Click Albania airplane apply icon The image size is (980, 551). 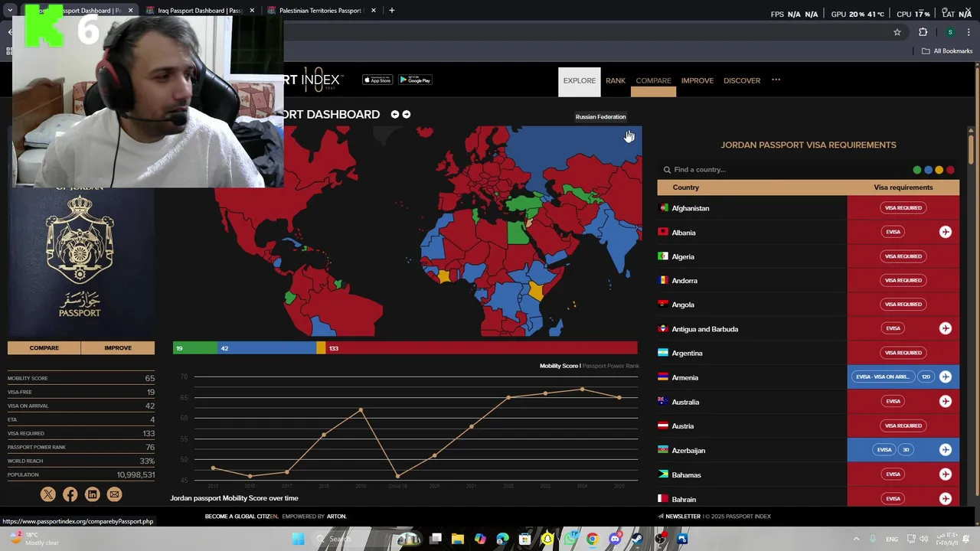[x=946, y=232]
